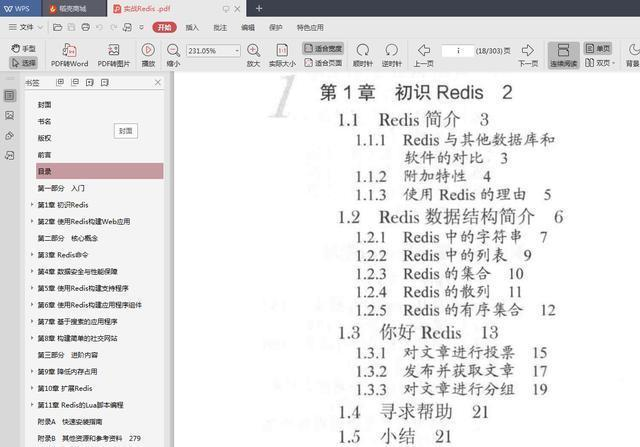Expand 第3章 Redis命令 bookmark arrow
Viewport: 640px width, 447px height.
[32, 255]
